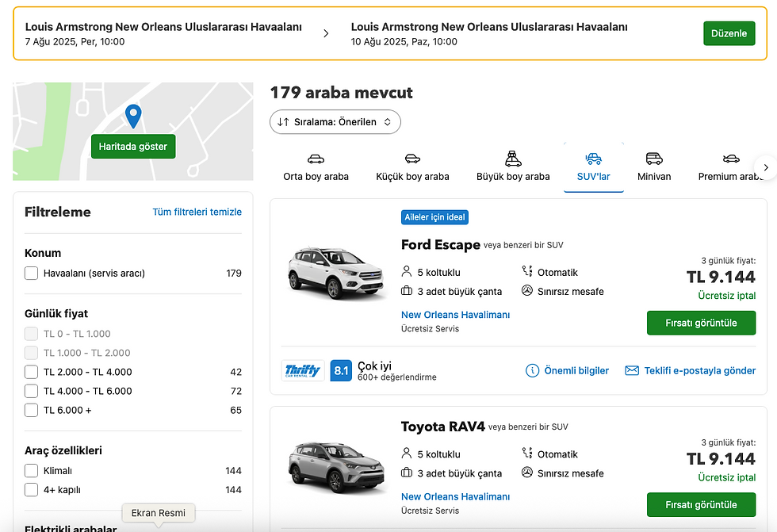777x532 pixels.
Task: Click the drop-off date 10 Ağu 2025, Paz, 10:00
Action: tap(404, 41)
